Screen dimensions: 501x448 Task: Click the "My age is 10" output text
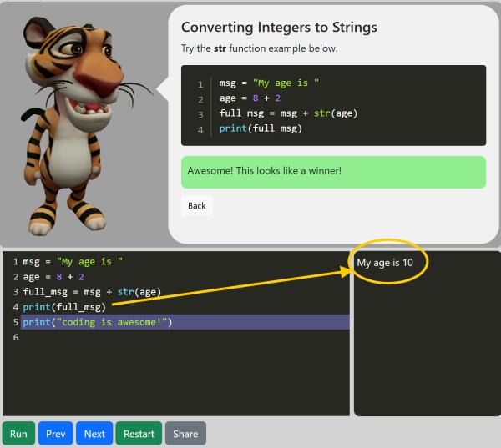pyautogui.click(x=385, y=263)
